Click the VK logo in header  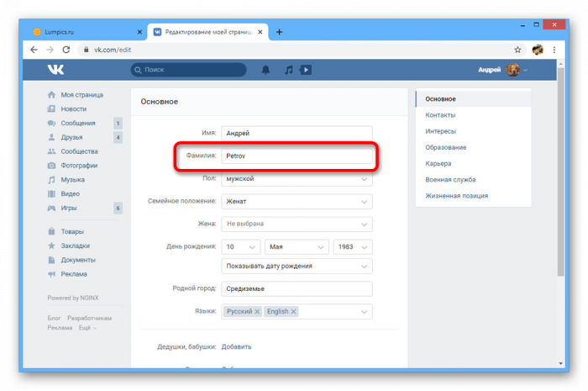click(x=55, y=70)
